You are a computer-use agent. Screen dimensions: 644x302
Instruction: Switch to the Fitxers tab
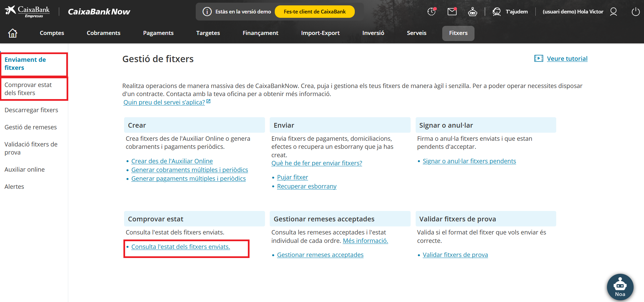coord(458,33)
